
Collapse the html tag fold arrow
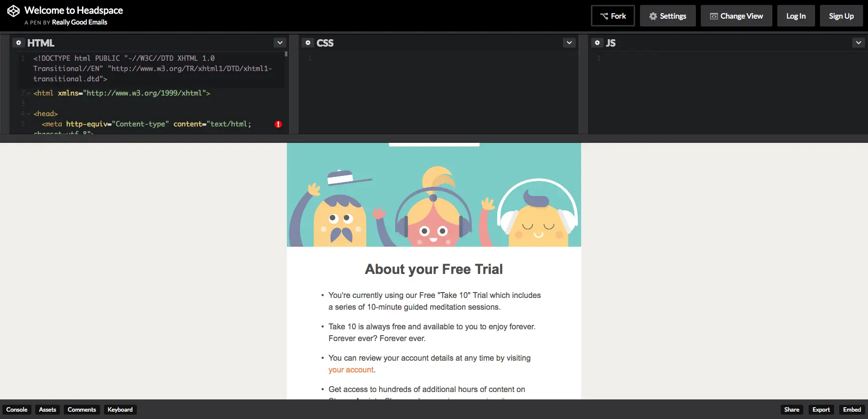28,93
